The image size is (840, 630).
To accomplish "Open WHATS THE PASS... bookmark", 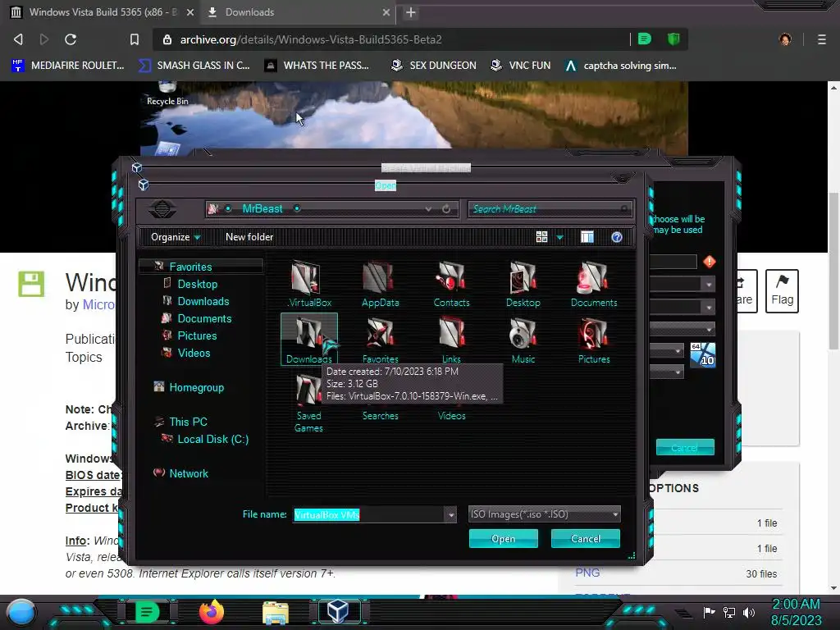I will pos(317,66).
